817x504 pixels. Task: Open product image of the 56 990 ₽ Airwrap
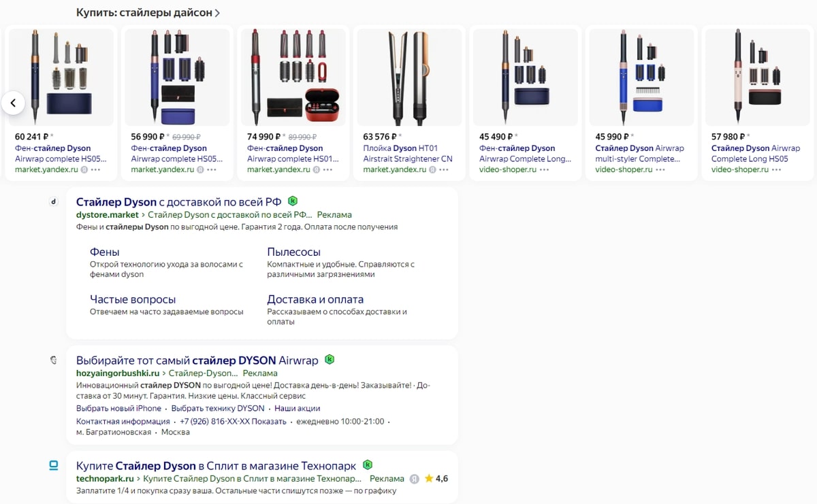176,77
